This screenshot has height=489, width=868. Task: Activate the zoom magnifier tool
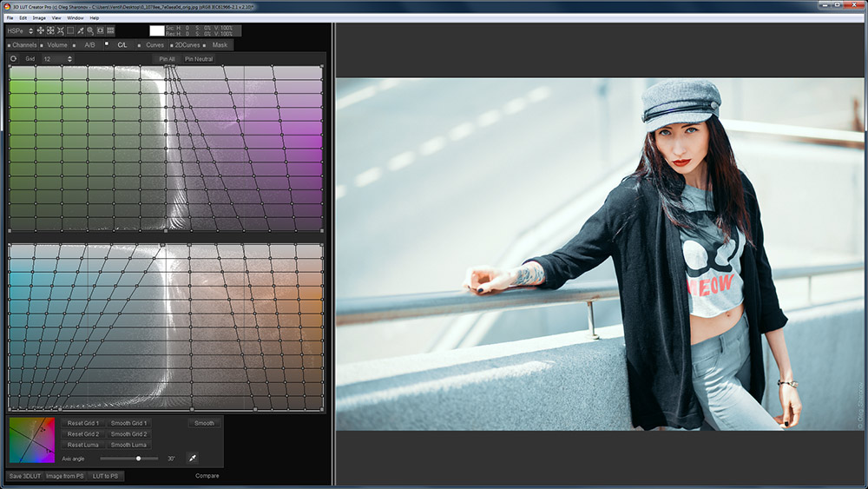pyautogui.click(x=90, y=30)
